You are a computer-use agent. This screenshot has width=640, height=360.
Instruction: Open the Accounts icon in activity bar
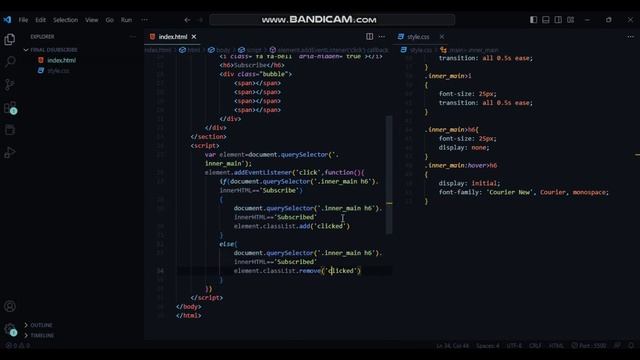click(x=10, y=307)
